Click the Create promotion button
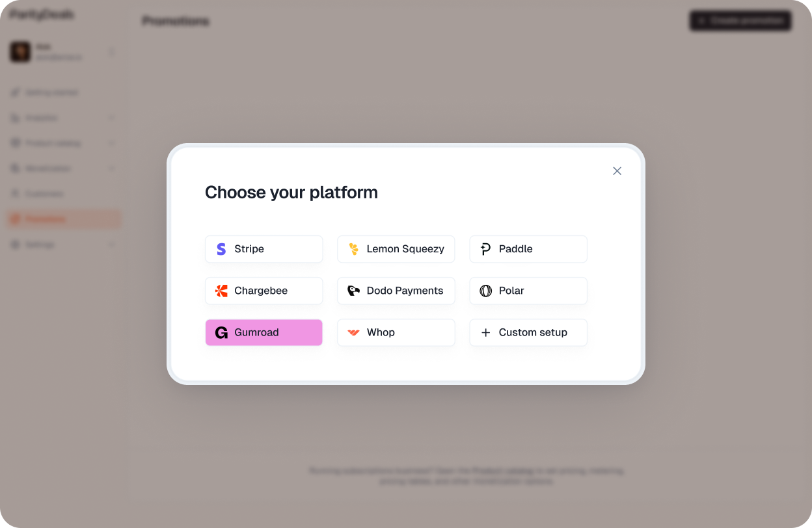This screenshot has width=812, height=528. click(740, 21)
